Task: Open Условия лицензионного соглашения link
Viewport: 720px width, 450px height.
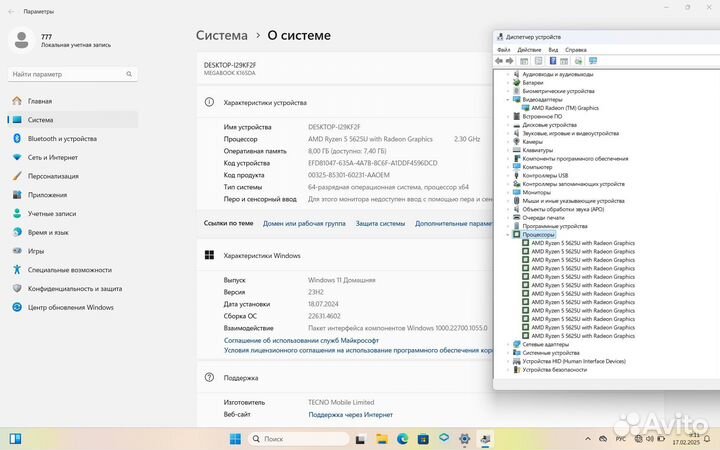Action: 358,350
